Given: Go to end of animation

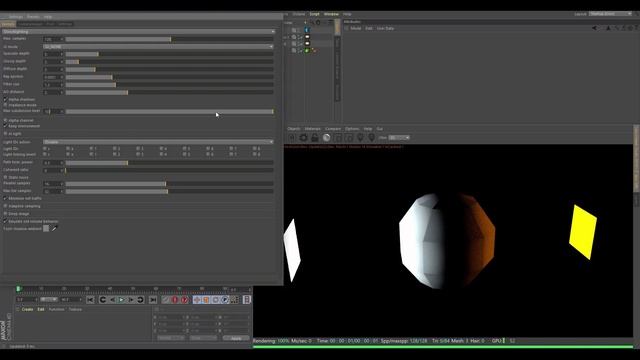Looking at the screenshot, I should (153, 300).
